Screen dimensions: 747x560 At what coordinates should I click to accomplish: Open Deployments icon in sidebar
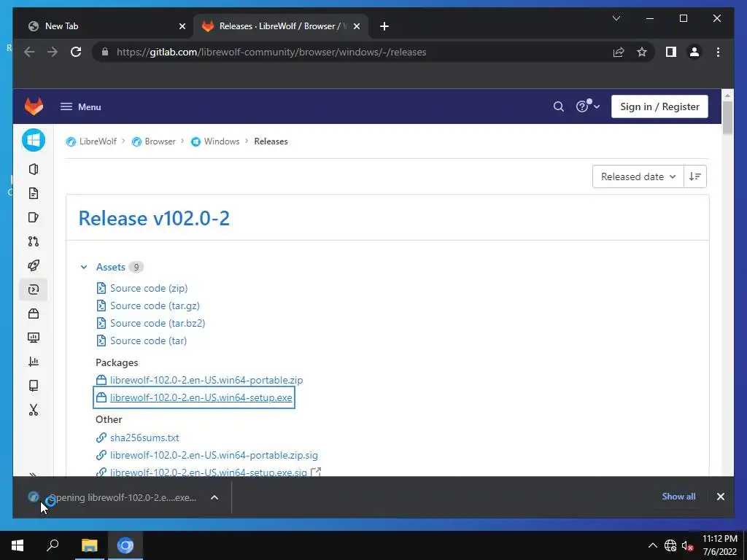pos(34,289)
